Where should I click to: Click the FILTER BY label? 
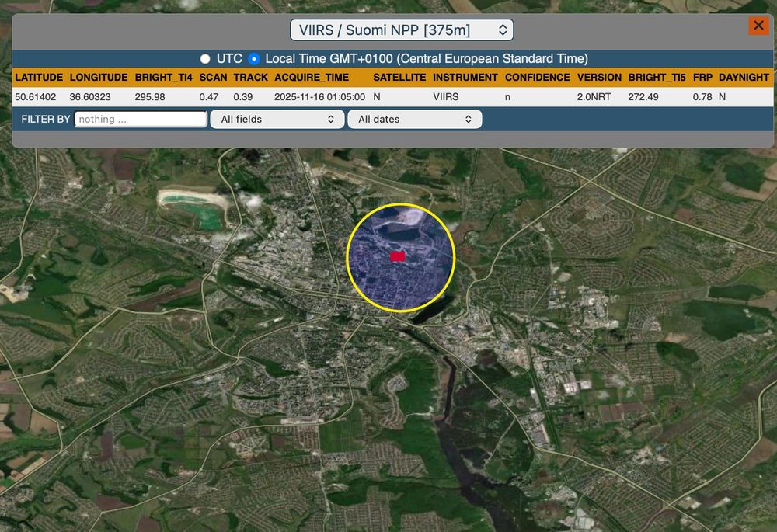point(46,120)
